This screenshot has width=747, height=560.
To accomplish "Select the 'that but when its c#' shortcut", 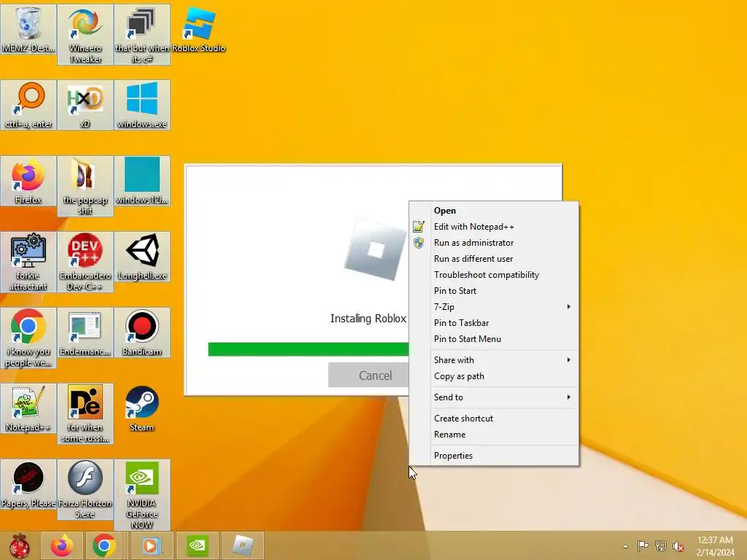I will tap(142, 35).
